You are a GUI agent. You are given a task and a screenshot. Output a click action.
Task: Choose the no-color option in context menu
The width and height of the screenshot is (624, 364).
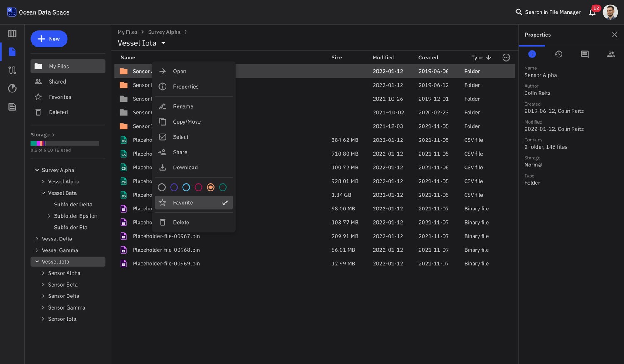click(162, 187)
